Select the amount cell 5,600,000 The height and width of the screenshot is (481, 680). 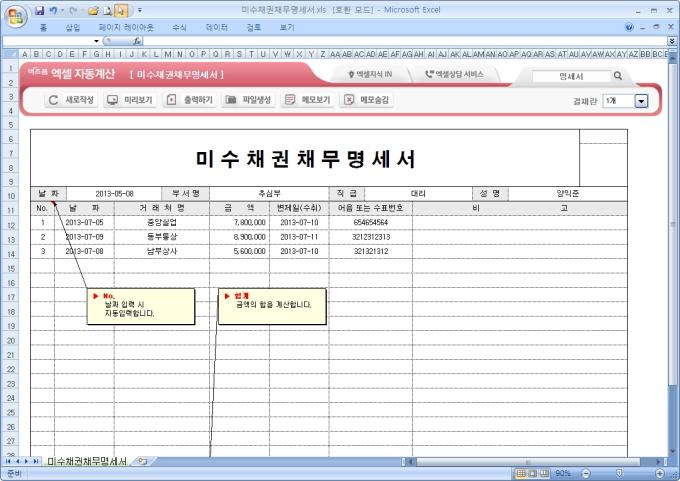coord(239,251)
